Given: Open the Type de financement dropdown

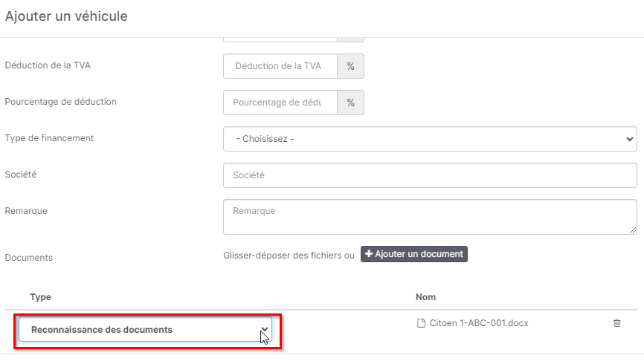Looking at the screenshot, I should 430,139.
